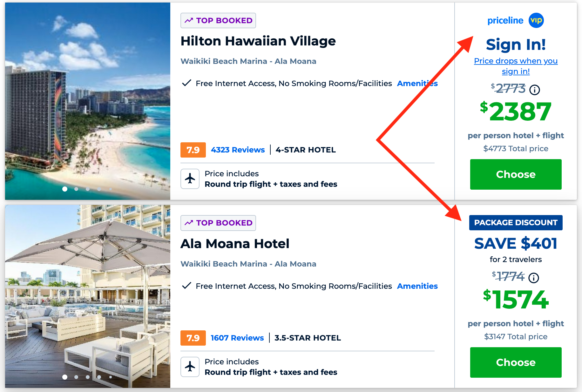This screenshot has height=392, width=582.
Task: Select the last carousel dot under the Hilton photo
Action: 110,189
